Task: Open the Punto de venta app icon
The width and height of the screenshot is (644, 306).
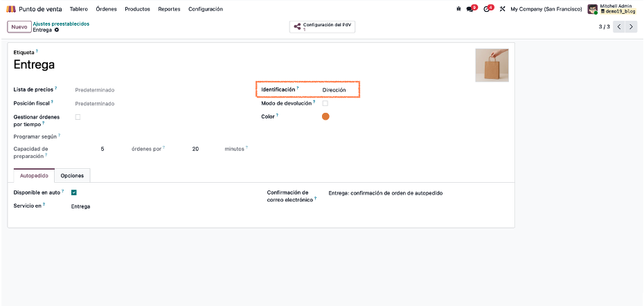Action: point(11,9)
